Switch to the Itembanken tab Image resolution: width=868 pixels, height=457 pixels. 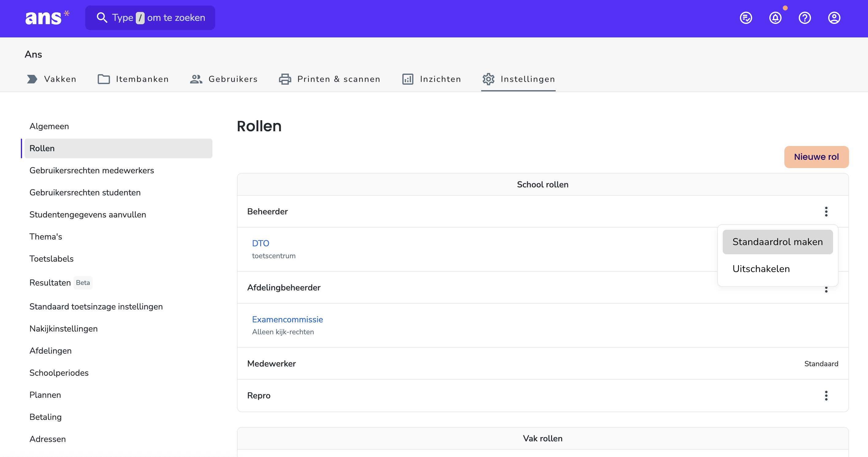point(133,79)
